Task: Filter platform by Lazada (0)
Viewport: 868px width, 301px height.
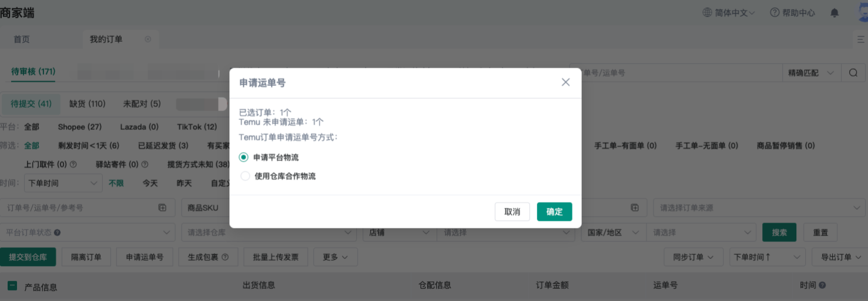Action: tap(139, 127)
